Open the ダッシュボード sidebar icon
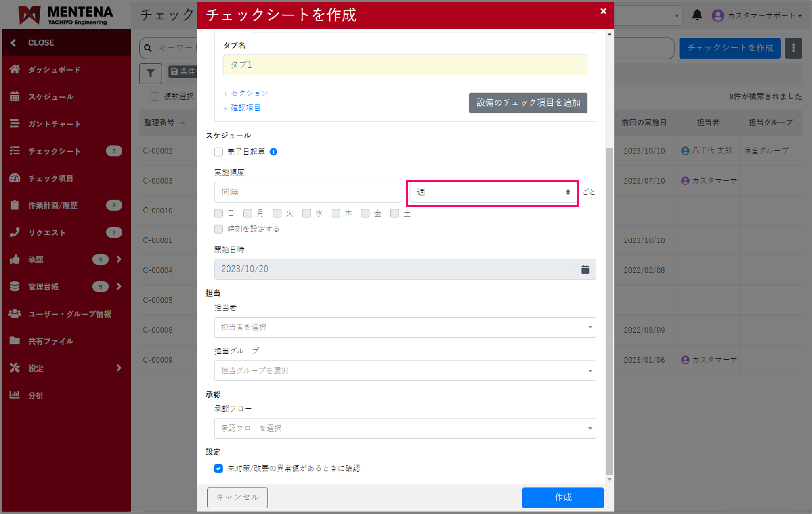 [15, 69]
